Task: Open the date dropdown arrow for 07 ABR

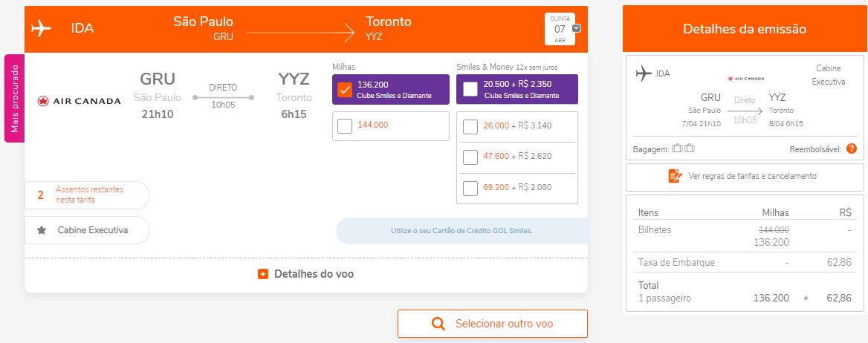Action: [x=576, y=28]
